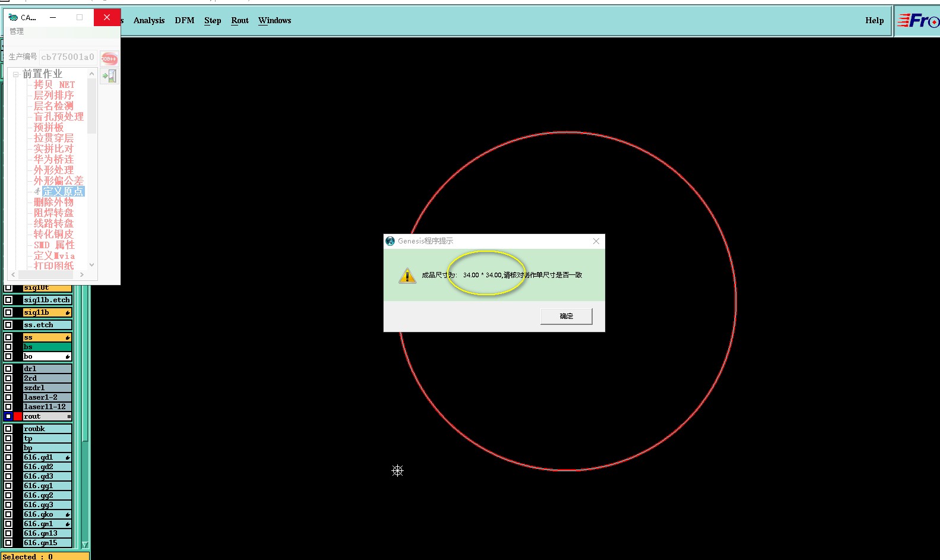The width and height of the screenshot is (940, 560).
Task: Click the tree horizontal scroll-right arrow
Action: 82,275
